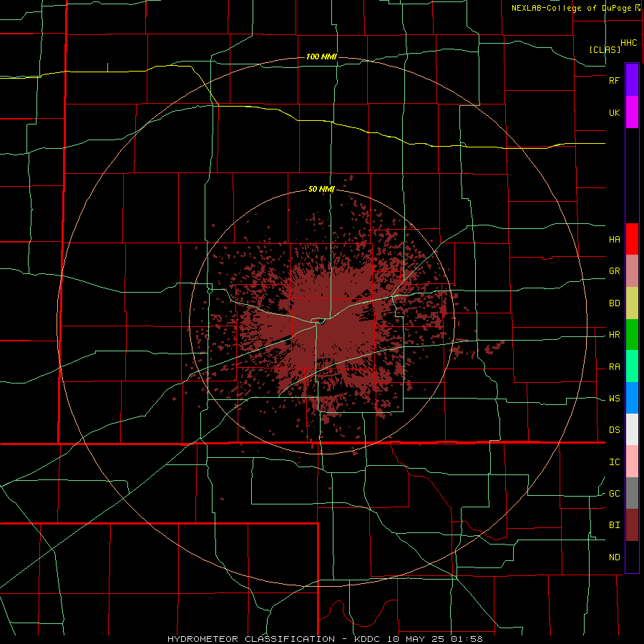Click the light pink IC legend swatch
This screenshot has width=644, height=644.
coord(632,462)
